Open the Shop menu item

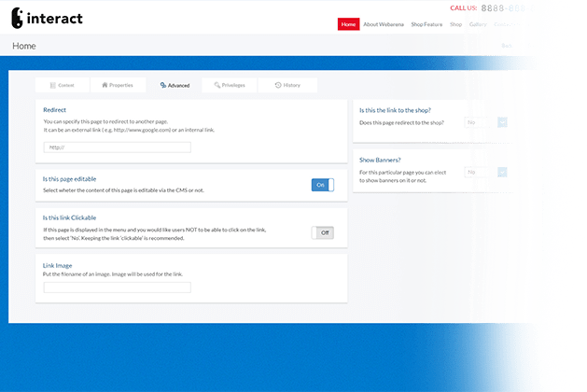pos(455,24)
